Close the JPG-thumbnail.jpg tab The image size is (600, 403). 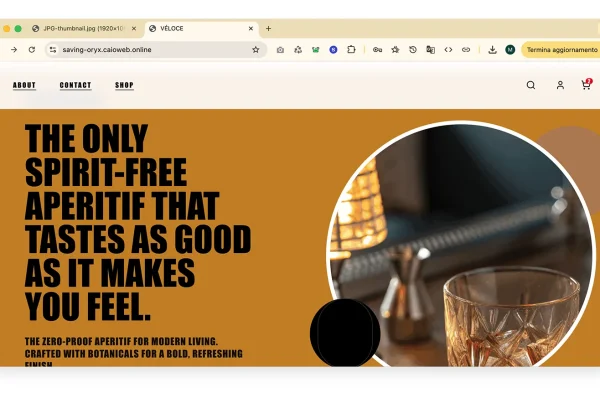coord(134,29)
